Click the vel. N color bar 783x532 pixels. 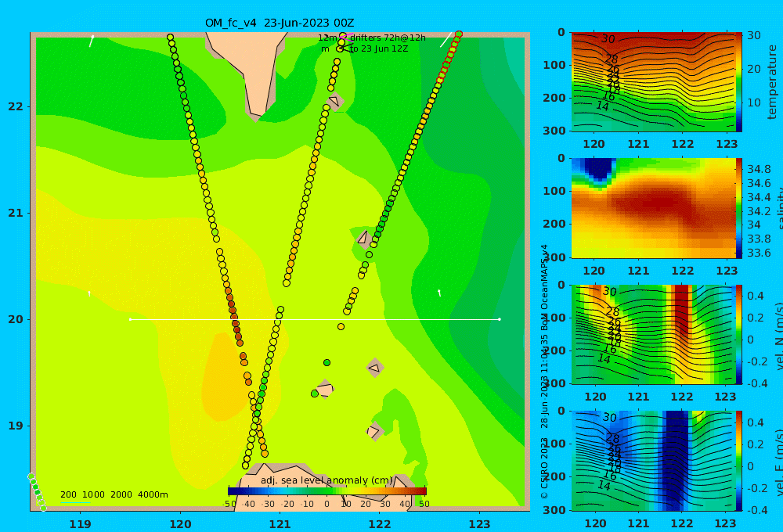coord(738,334)
